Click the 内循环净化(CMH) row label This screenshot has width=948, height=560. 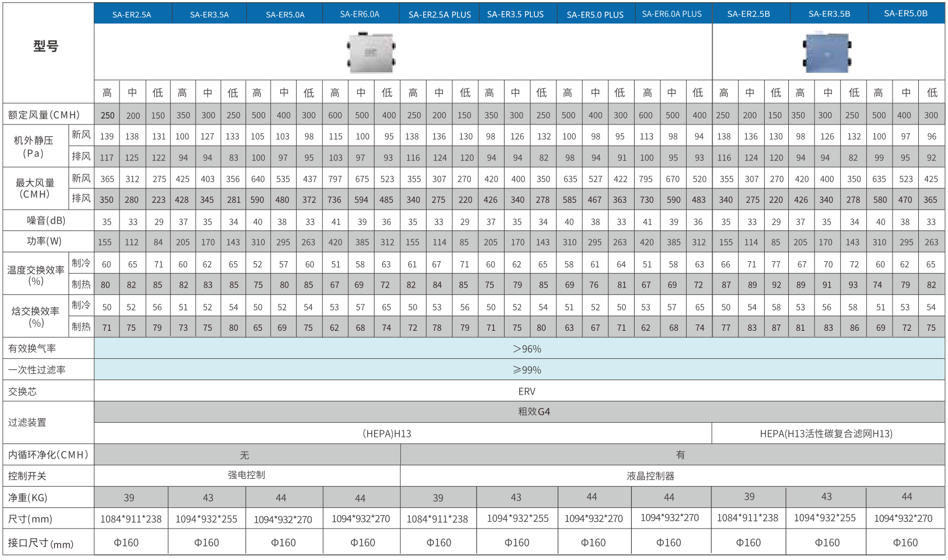click(x=48, y=455)
